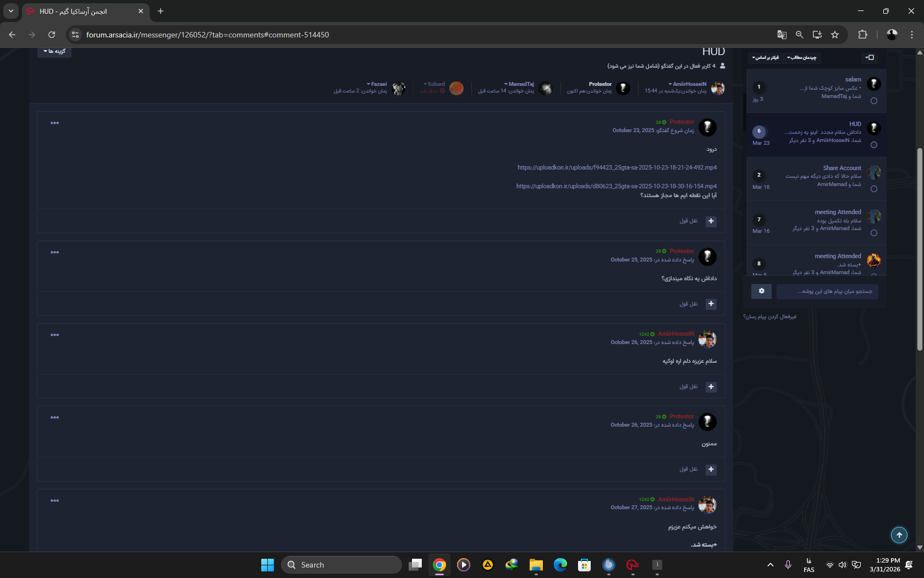The width and height of the screenshot is (924, 578).
Task: Open options menu on October 23 post
Action: click(x=54, y=123)
